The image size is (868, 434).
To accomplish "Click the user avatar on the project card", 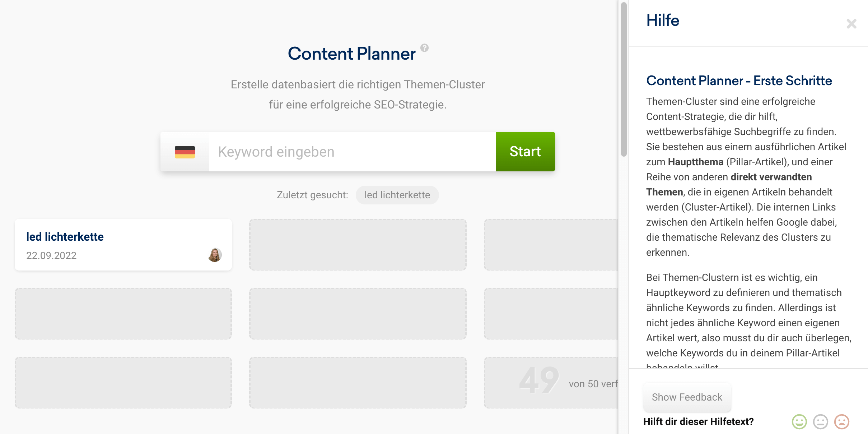I will point(215,255).
